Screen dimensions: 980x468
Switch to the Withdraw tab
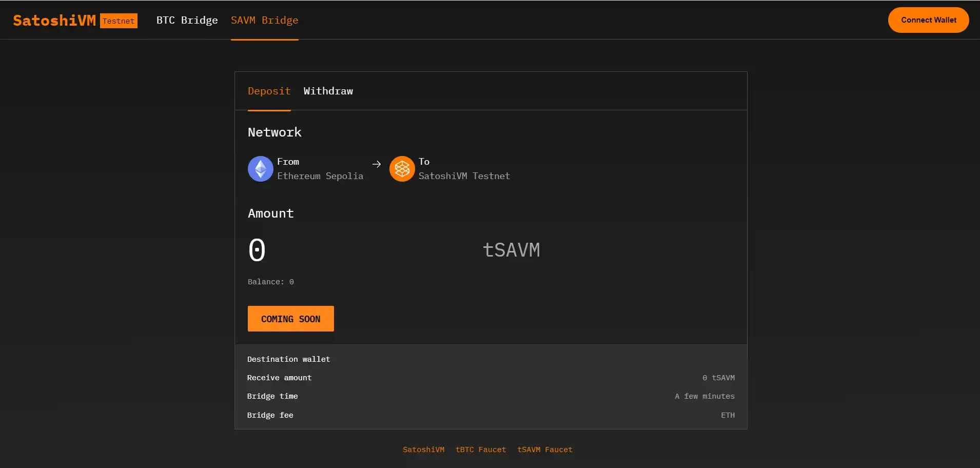pos(328,91)
